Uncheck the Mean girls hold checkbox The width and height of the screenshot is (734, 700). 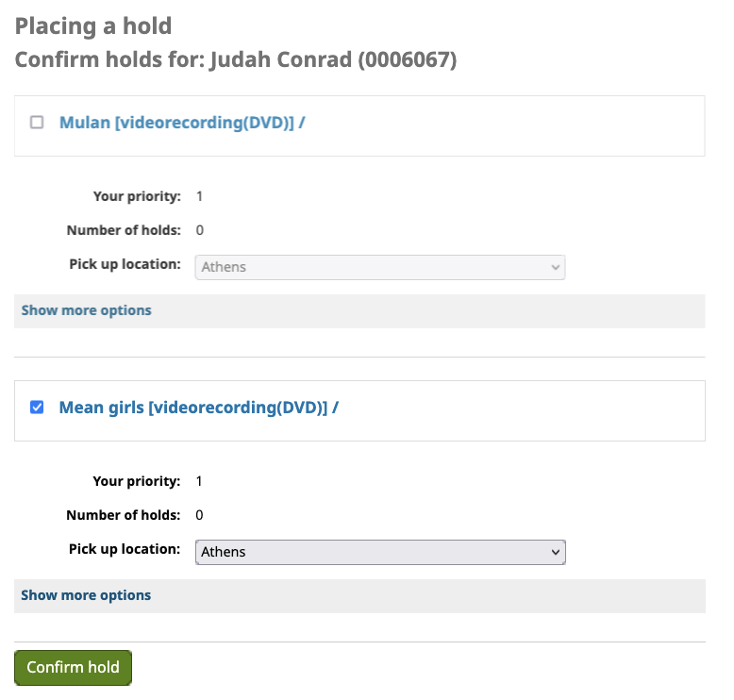click(38, 407)
